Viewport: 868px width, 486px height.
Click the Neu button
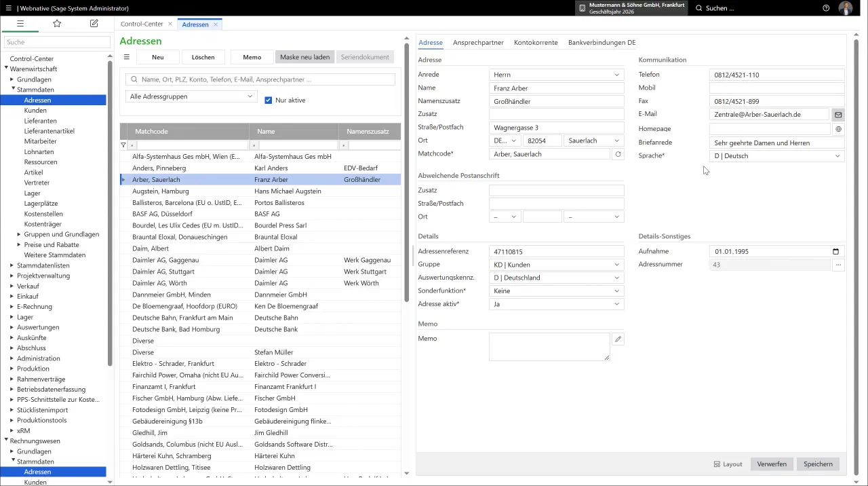[158, 57]
